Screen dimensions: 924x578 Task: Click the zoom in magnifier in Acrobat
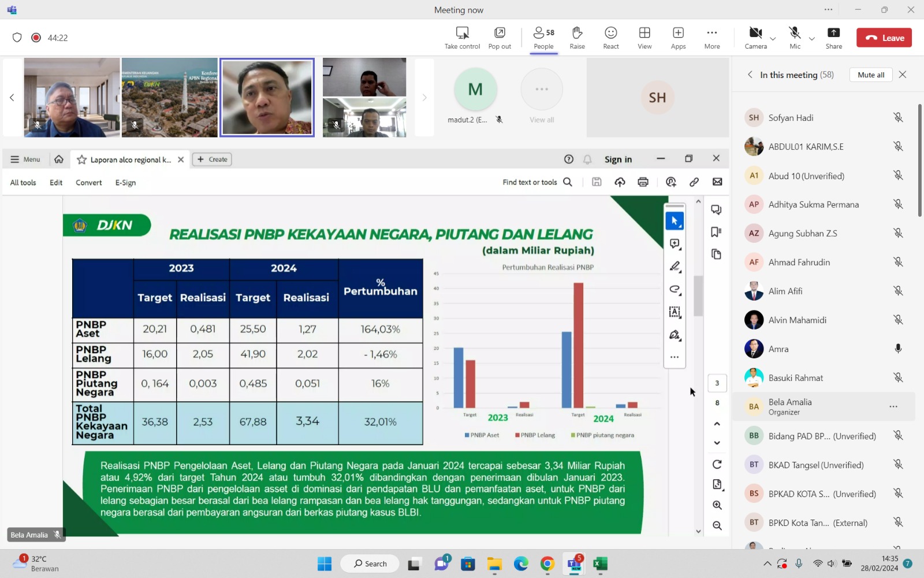[x=717, y=505]
